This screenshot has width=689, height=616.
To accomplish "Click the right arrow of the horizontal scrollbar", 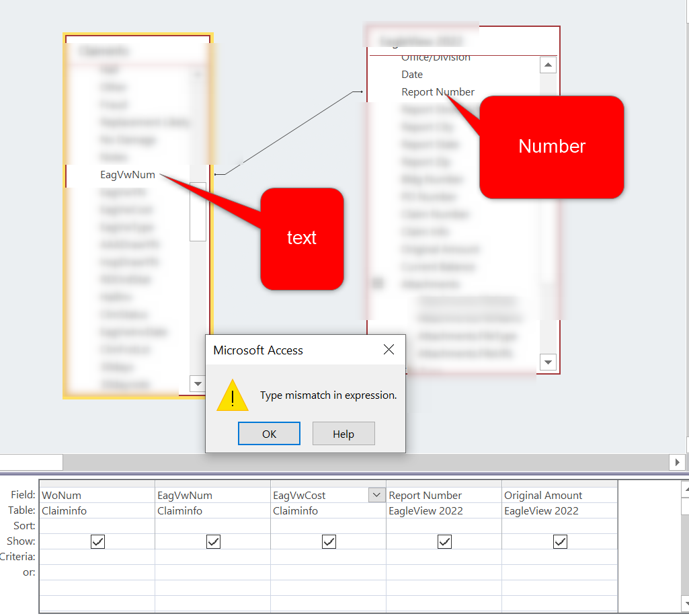I will [678, 462].
